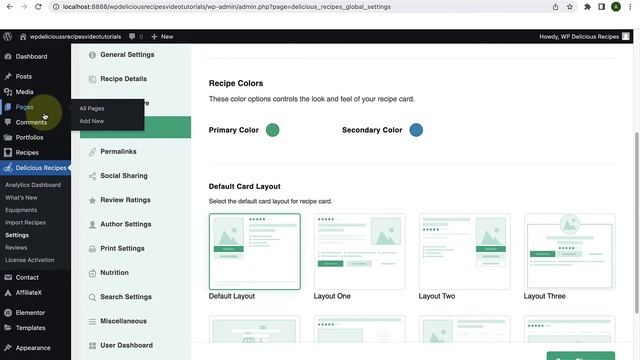640x360 pixels.
Task: Go to the Nutrition tab
Action: 136,273
